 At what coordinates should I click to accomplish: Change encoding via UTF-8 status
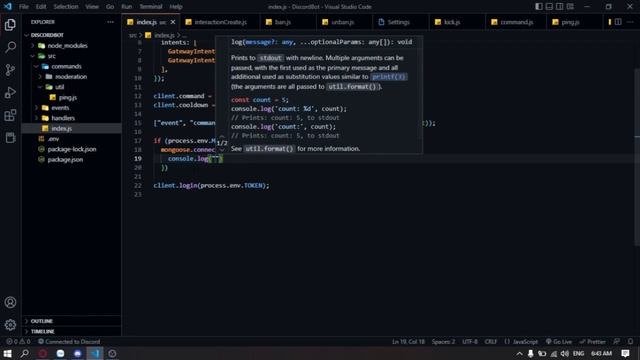[x=470, y=342]
